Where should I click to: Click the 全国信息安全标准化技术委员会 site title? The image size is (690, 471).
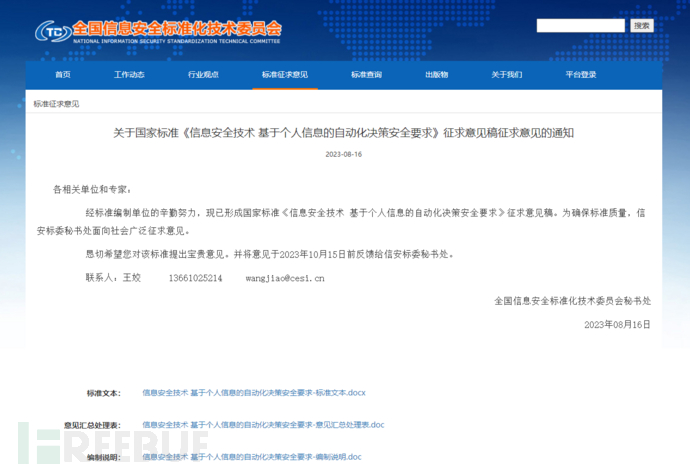coord(177,29)
